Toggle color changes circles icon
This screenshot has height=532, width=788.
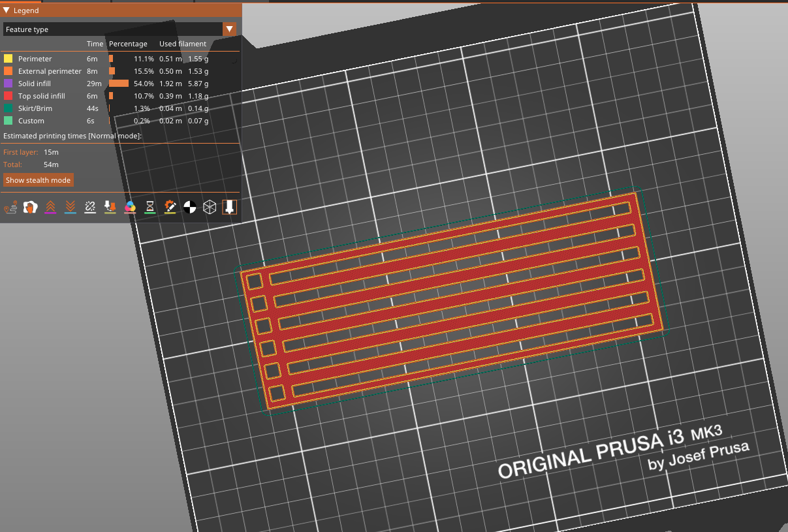(x=130, y=208)
